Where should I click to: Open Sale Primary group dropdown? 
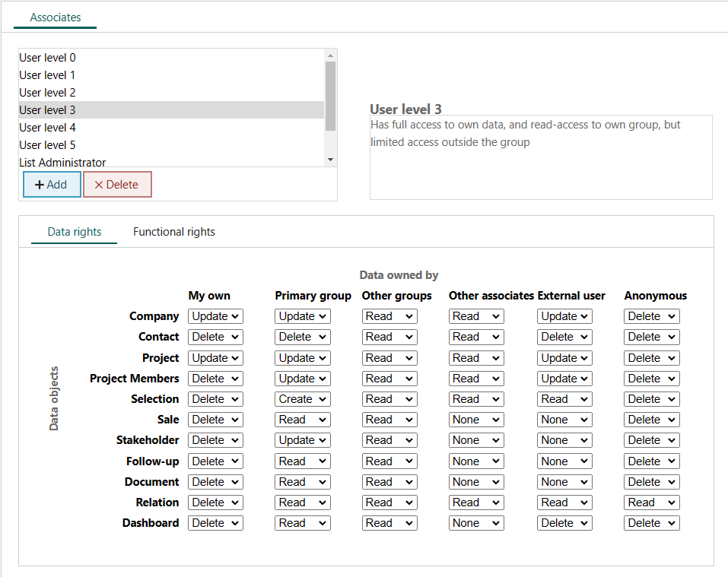point(302,420)
